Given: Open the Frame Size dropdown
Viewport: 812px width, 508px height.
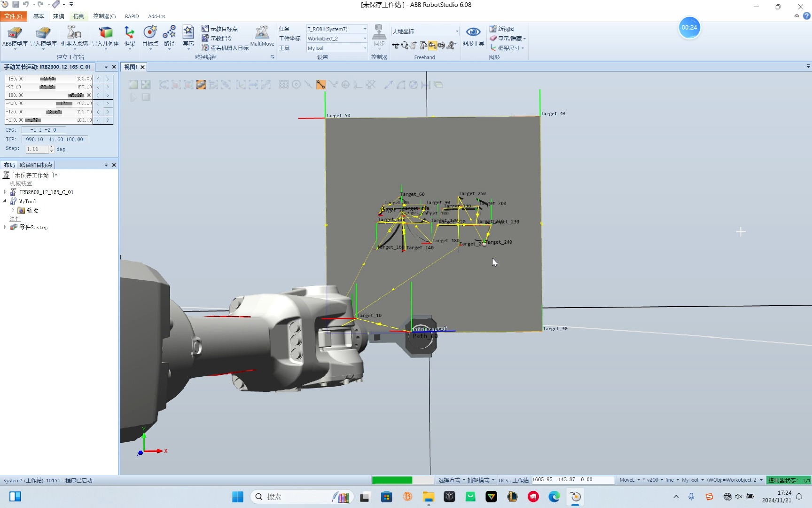Looking at the screenshot, I should point(507,48).
